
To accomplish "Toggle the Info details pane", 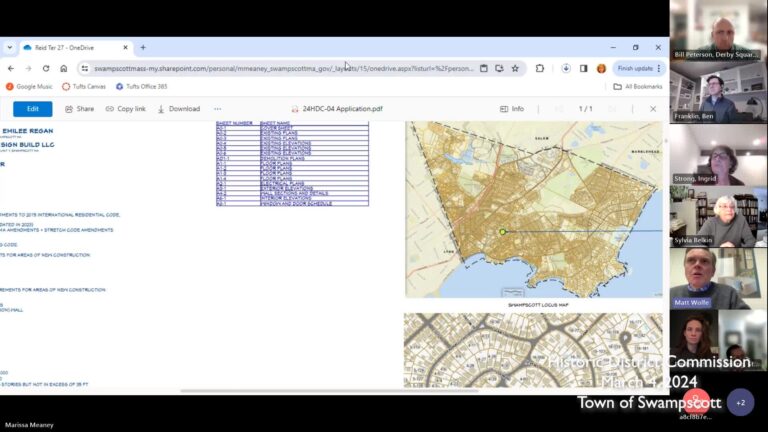I will (x=511, y=109).
